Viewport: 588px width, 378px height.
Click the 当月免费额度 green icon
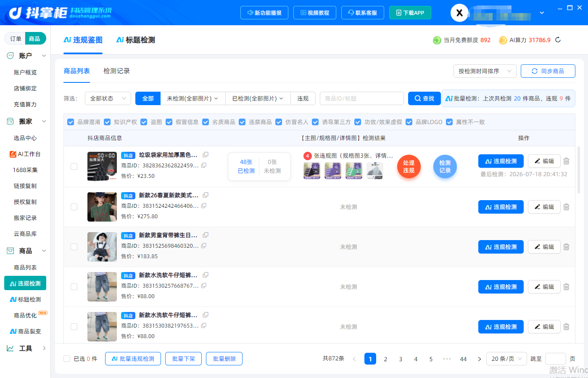click(437, 40)
